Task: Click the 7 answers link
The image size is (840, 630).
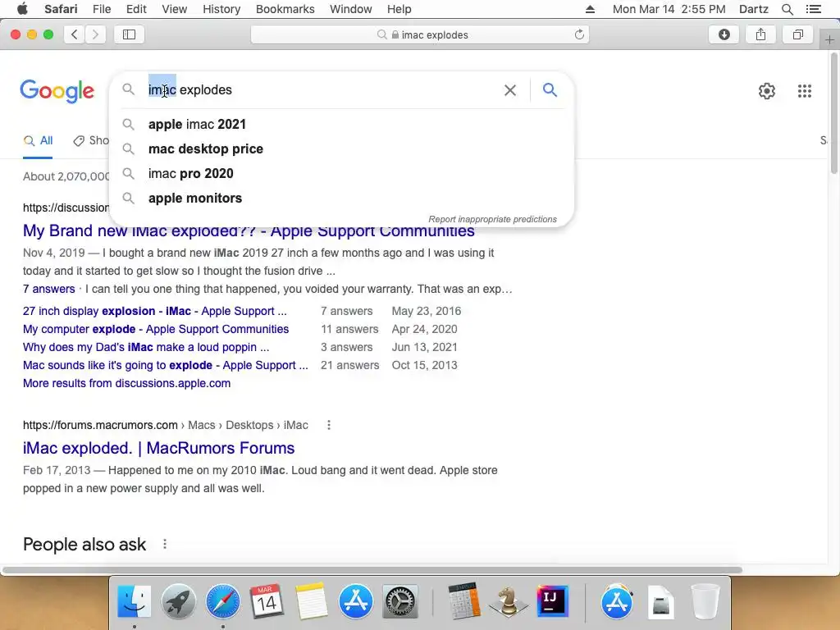Action: click(48, 290)
